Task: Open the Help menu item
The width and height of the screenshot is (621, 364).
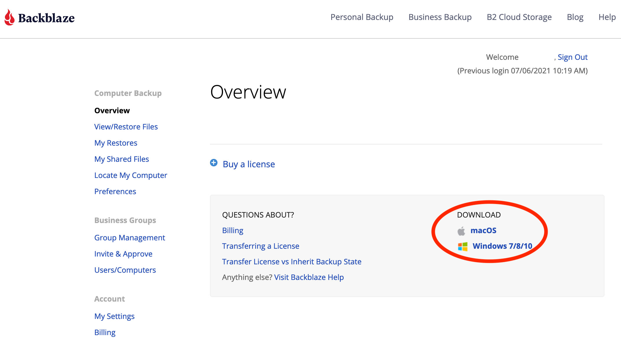Action: [x=607, y=17]
